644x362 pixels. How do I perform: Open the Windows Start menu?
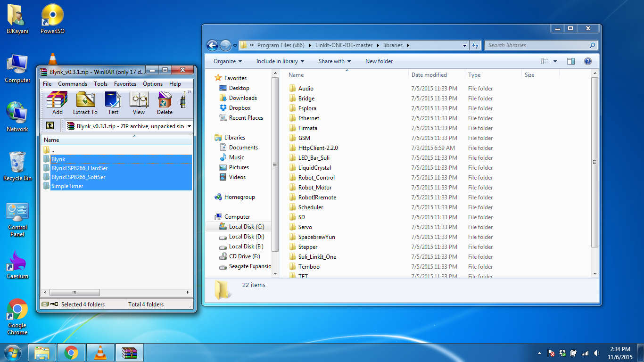tap(12, 353)
